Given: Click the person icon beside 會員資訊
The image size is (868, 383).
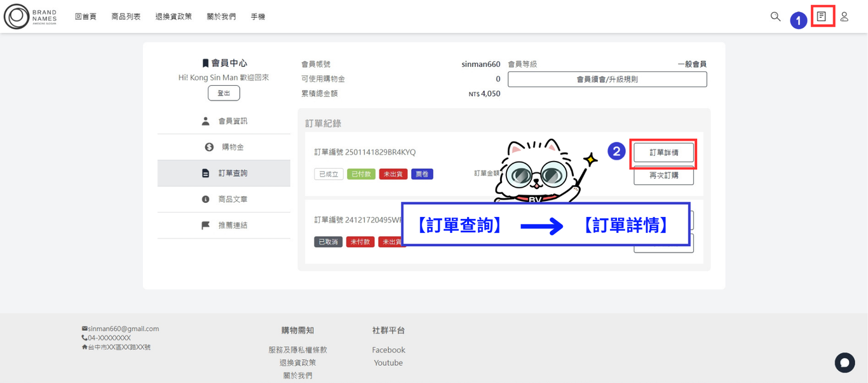Looking at the screenshot, I should pos(205,121).
